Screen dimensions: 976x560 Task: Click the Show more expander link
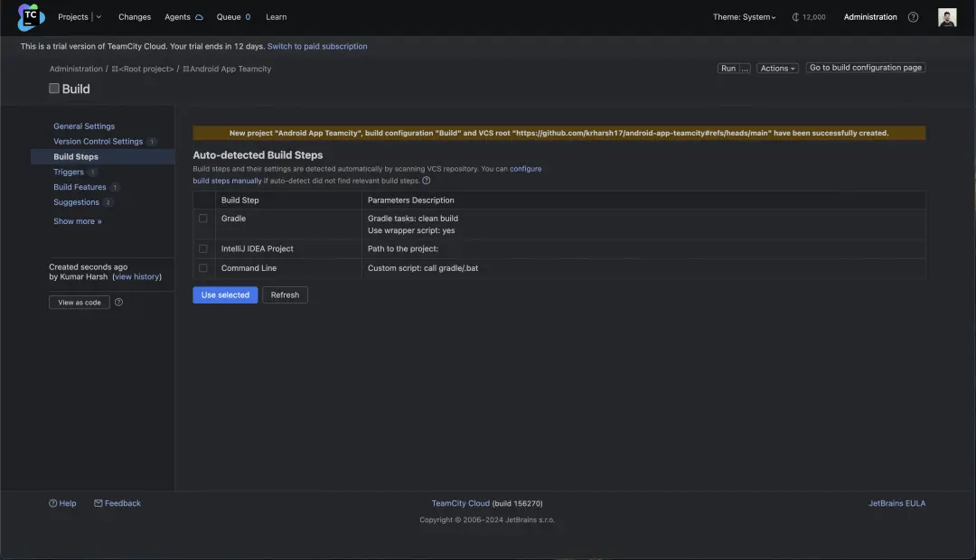[78, 221]
